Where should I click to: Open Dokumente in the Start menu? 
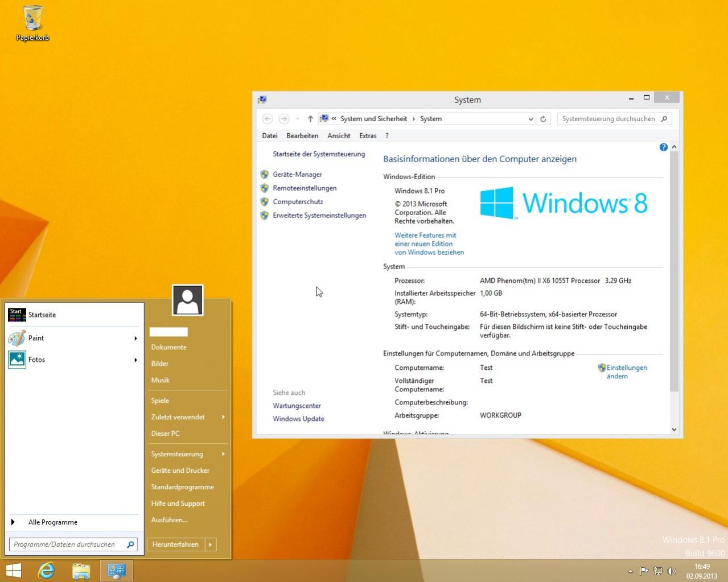(x=168, y=347)
